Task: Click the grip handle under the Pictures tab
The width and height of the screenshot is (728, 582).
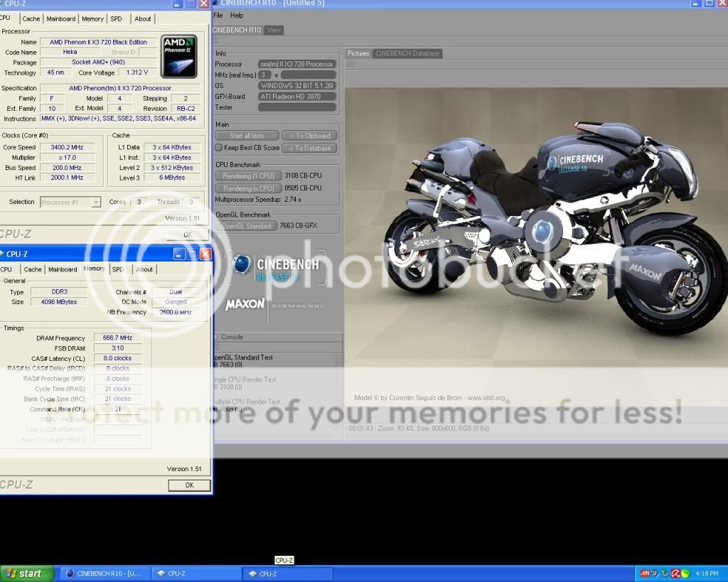Action: coord(350,64)
